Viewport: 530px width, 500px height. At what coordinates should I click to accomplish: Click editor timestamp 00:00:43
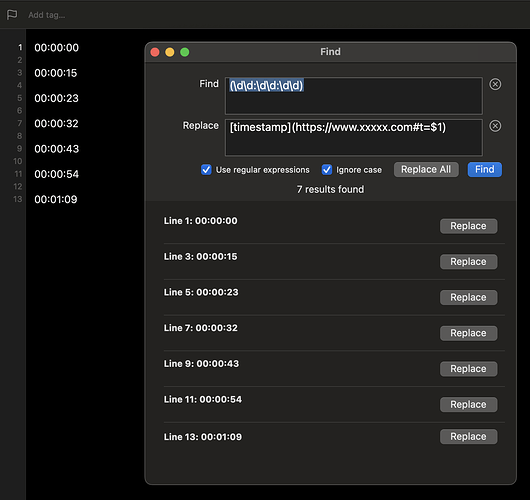56,149
